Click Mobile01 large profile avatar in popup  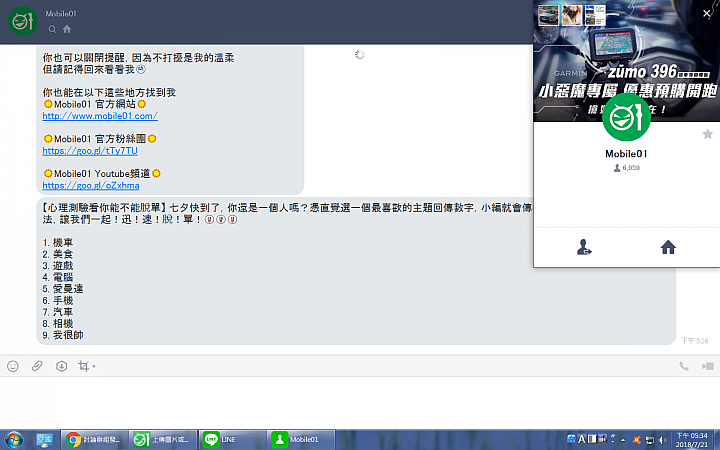[626, 117]
